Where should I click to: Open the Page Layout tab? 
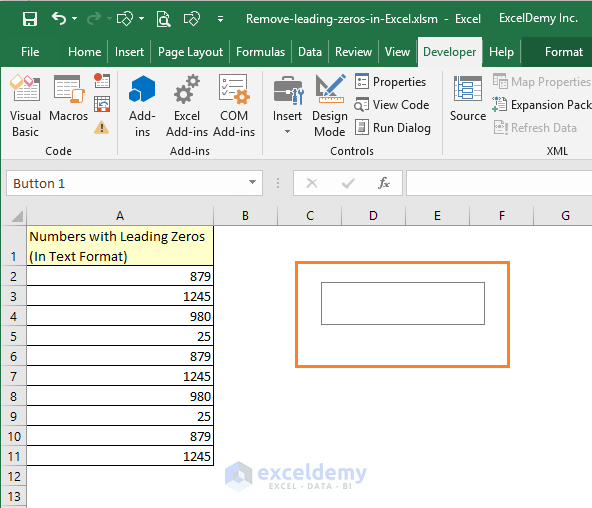click(190, 52)
